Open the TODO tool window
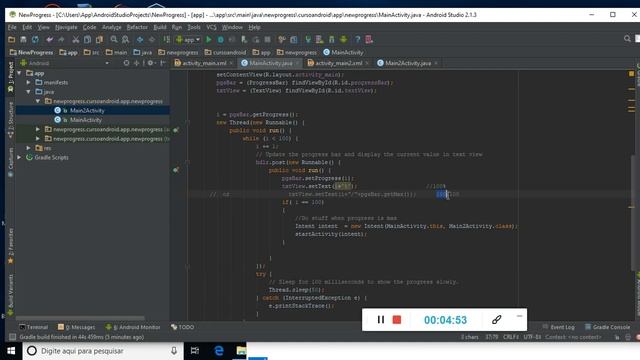Image resolution: width=640 pixels, height=360 pixels. point(182,327)
